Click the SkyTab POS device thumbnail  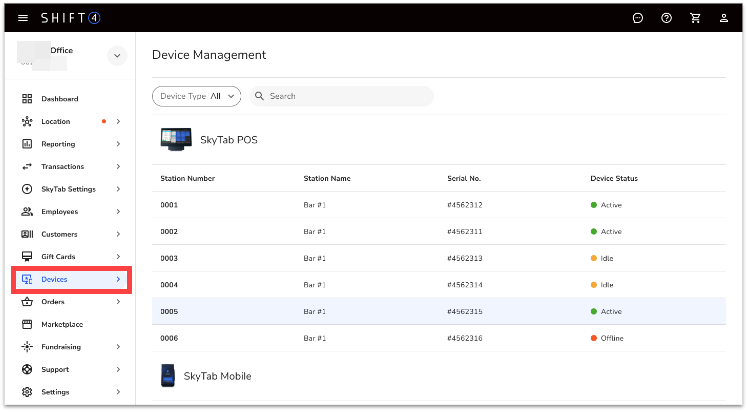click(176, 140)
